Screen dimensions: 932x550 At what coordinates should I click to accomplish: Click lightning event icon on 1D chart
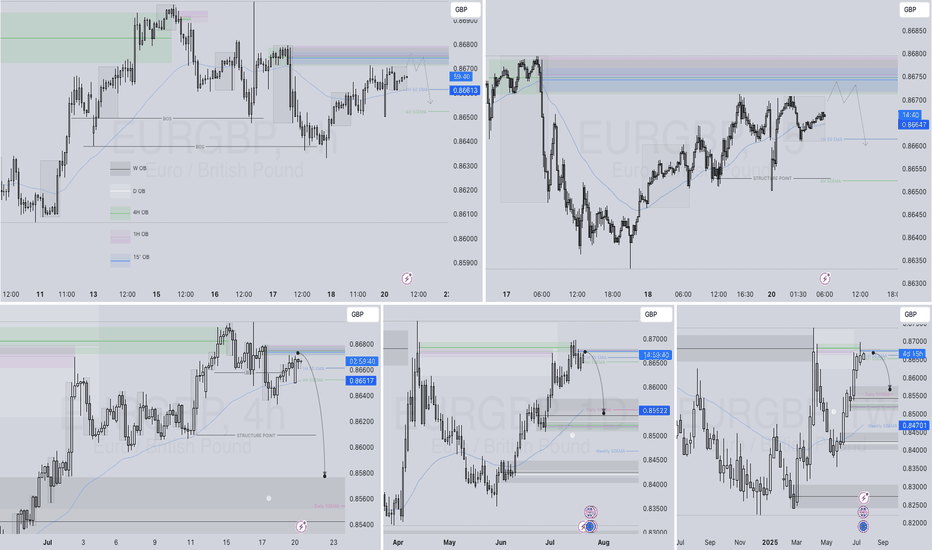pyautogui.click(x=583, y=527)
